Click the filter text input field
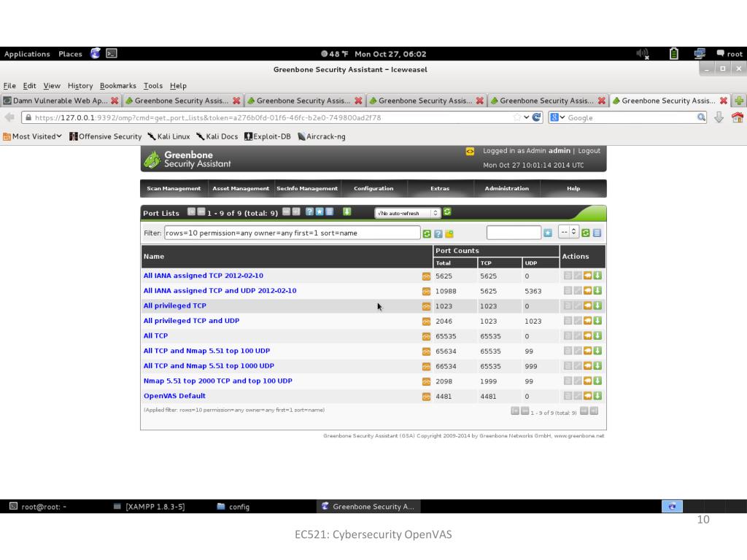747x560 pixels. 292,233
